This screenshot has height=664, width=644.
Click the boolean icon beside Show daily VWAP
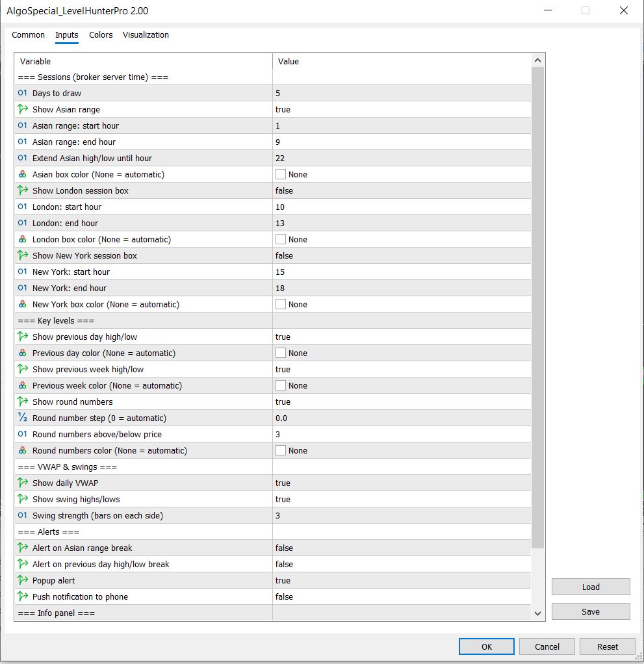23,483
